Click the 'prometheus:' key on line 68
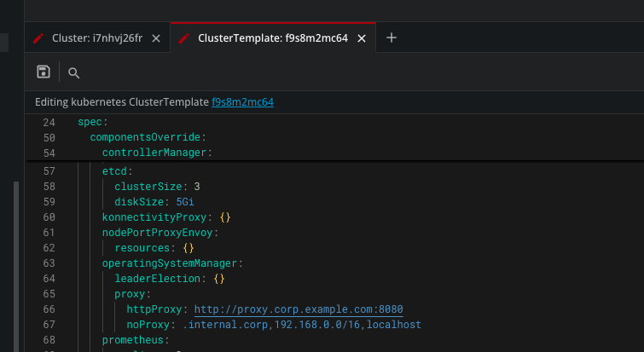The height and width of the screenshot is (352, 644). coord(136,340)
